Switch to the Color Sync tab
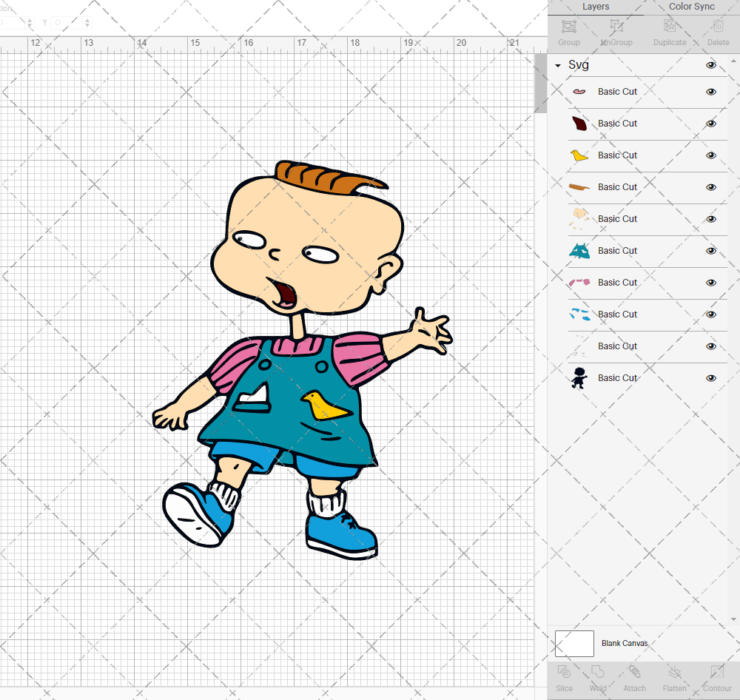Screen dimensions: 740x700 pos(691,7)
